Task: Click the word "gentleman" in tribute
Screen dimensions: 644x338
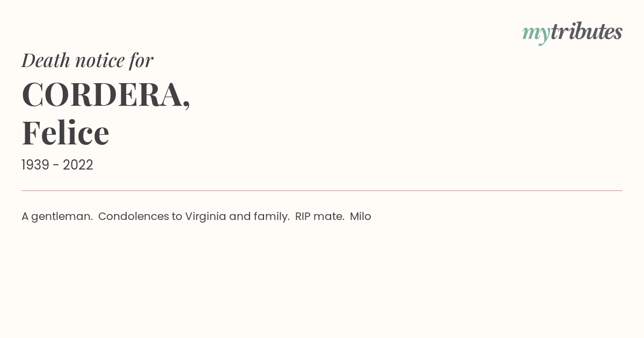Action: click(x=60, y=217)
